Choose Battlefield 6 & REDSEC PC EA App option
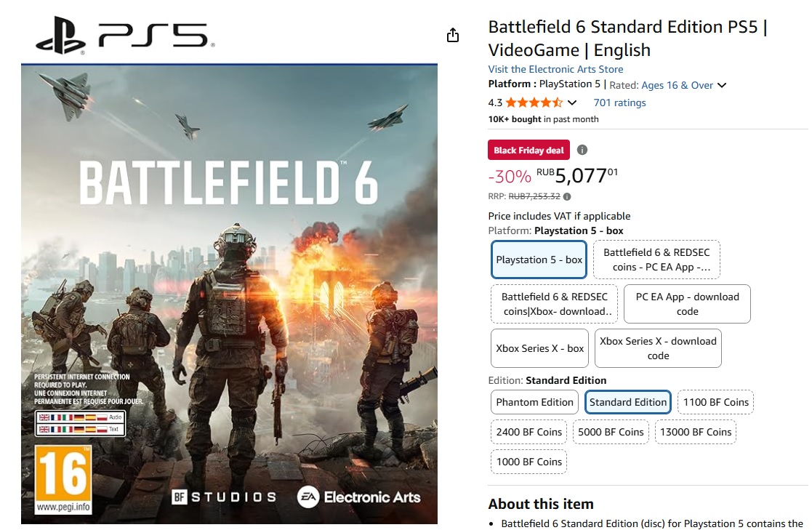 pyautogui.click(x=656, y=260)
